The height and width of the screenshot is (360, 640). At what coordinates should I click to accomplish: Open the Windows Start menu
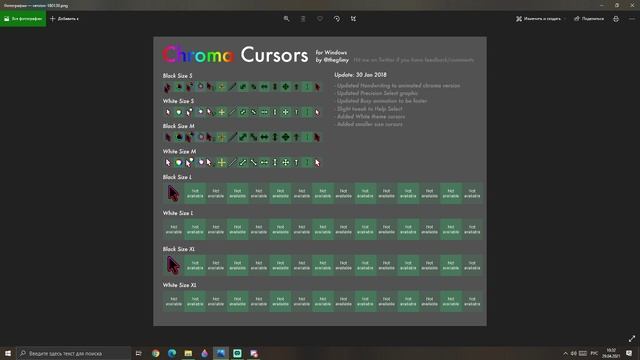pyautogui.click(x=8, y=353)
